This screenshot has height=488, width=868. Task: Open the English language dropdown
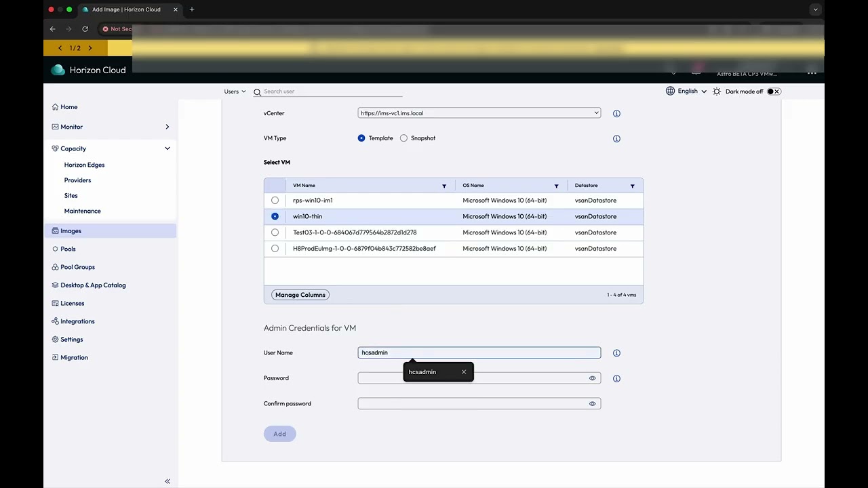click(692, 91)
